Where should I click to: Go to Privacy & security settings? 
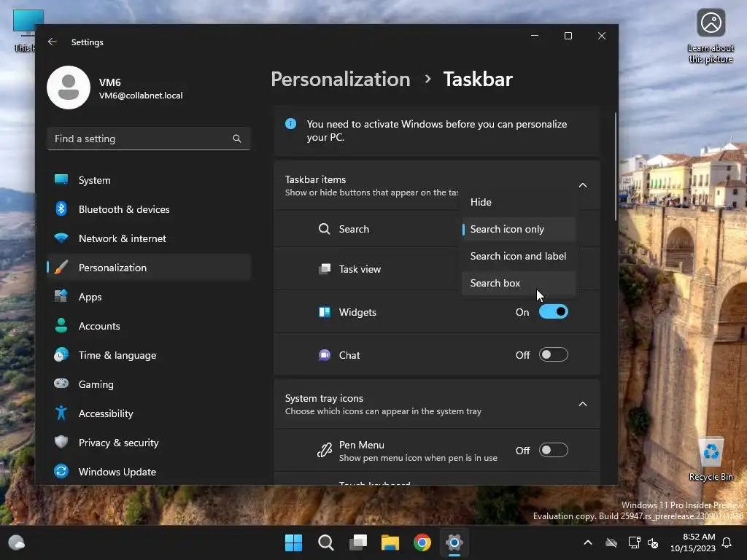[x=149, y=443]
